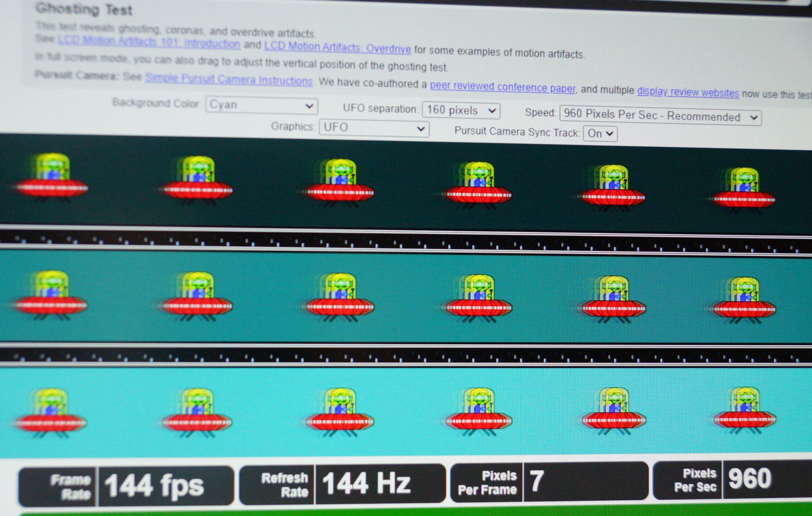Follow the peer reviewed conference paper link

(502, 87)
